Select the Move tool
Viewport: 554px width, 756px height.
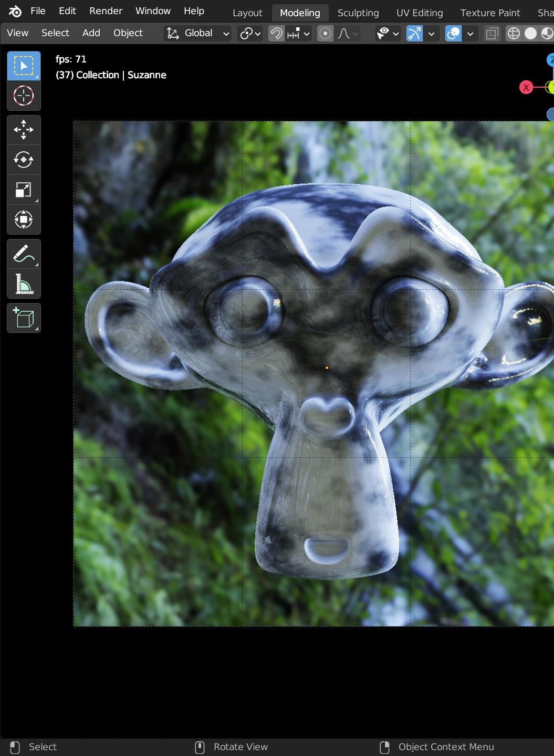pyautogui.click(x=24, y=130)
